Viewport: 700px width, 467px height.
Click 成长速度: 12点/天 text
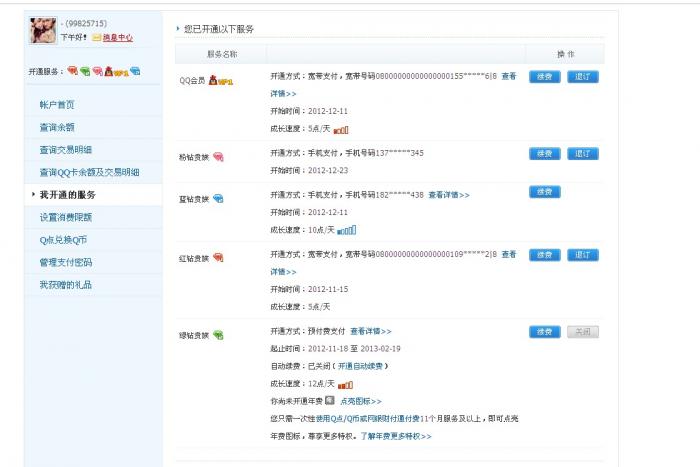pyautogui.click(x=302, y=384)
